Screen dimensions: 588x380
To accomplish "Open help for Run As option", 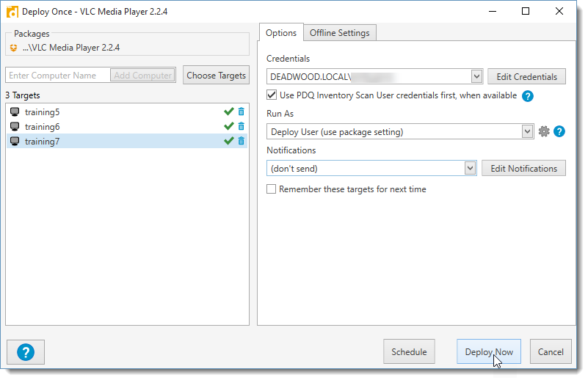I will click(559, 131).
